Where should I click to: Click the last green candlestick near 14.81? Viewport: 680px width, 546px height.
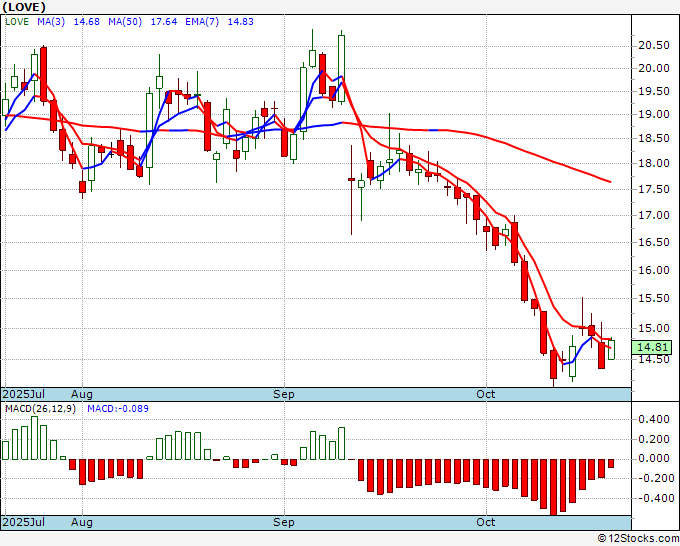(611, 350)
